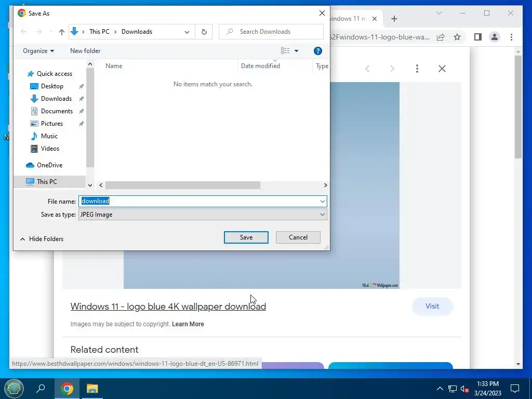532x399 pixels.
Task: Click the navigation pane down scroll arrow
Action: point(90,185)
